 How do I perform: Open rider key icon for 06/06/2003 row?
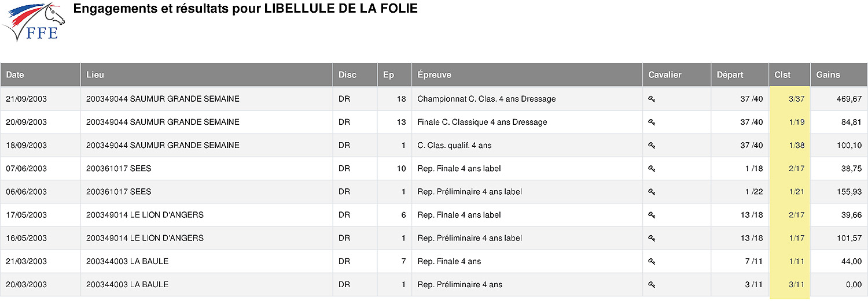(652, 192)
